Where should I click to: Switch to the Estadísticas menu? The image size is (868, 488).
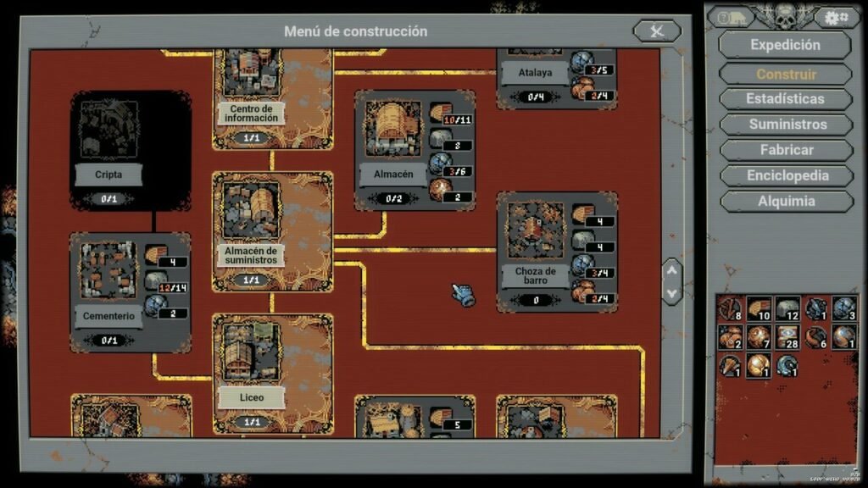coord(785,99)
